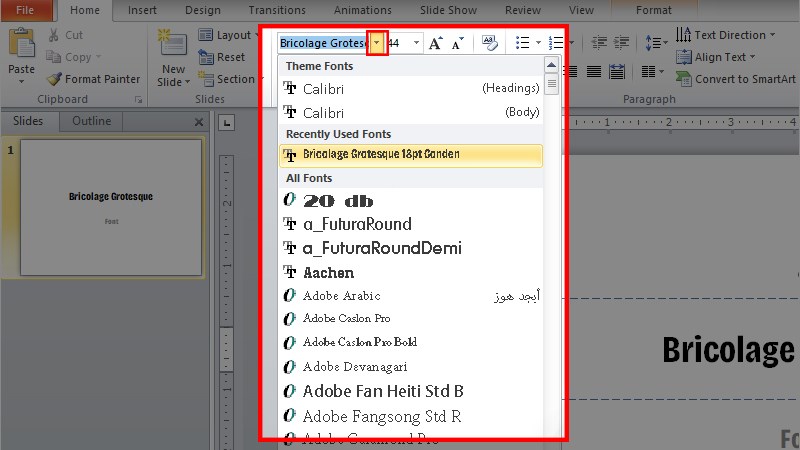Select the Aachen font
This screenshot has width=800, height=450.
pyautogui.click(x=411, y=272)
